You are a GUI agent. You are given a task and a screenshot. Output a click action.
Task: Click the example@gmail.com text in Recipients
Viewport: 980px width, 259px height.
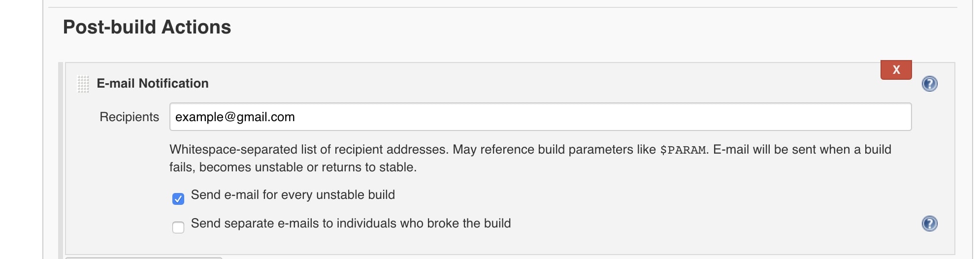tap(235, 117)
